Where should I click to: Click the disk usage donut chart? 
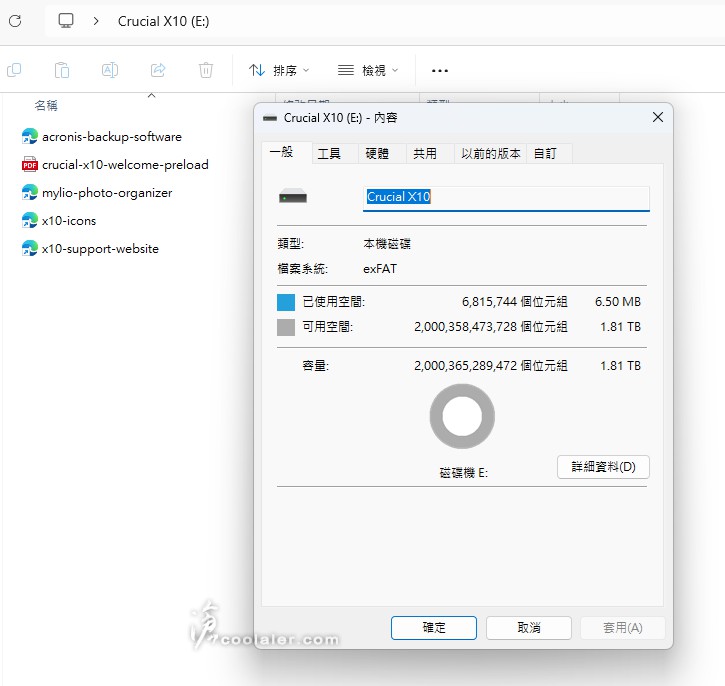point(462,416)
